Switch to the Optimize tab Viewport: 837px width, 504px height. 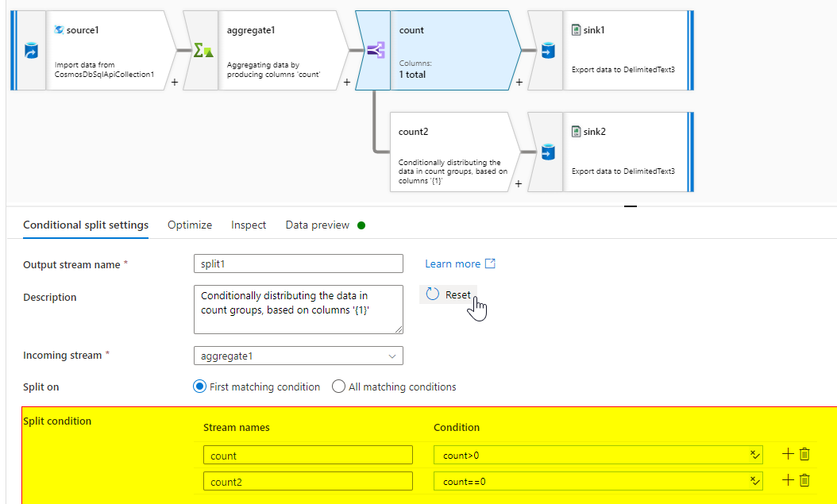coord(190,225)
